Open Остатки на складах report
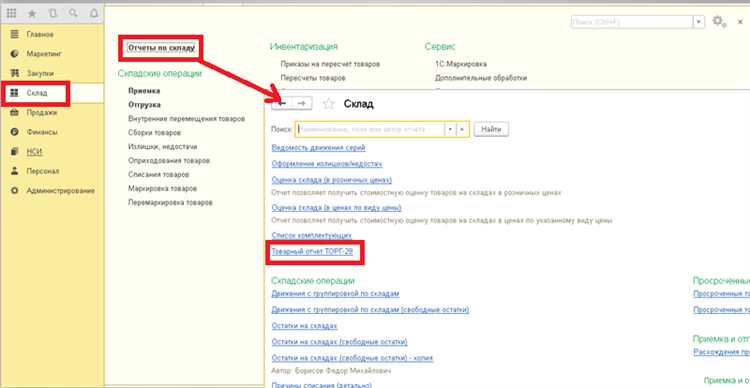750x388 pixels. pos(305,326)
